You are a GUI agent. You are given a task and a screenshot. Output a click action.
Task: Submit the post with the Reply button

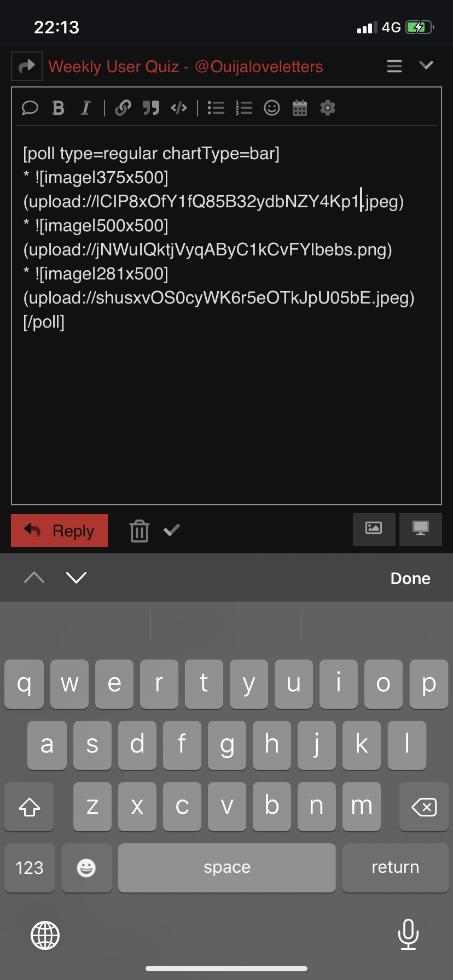59,530
